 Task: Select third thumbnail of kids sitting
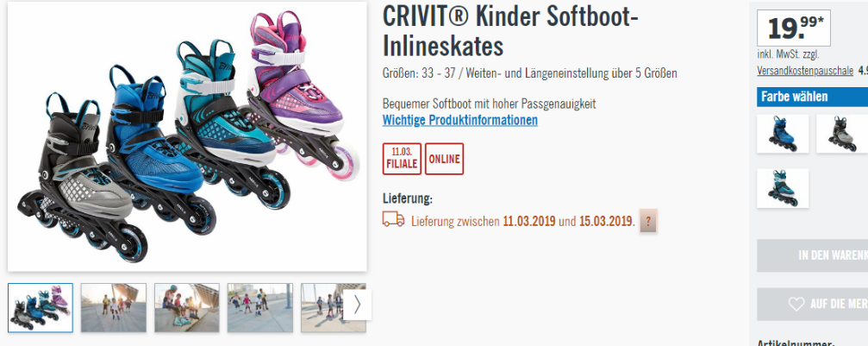(186, 308)
